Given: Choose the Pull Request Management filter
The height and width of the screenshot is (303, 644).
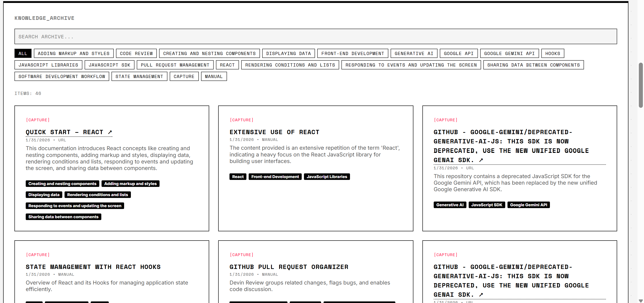Looking at the screenshot, I should click(175, 65).
